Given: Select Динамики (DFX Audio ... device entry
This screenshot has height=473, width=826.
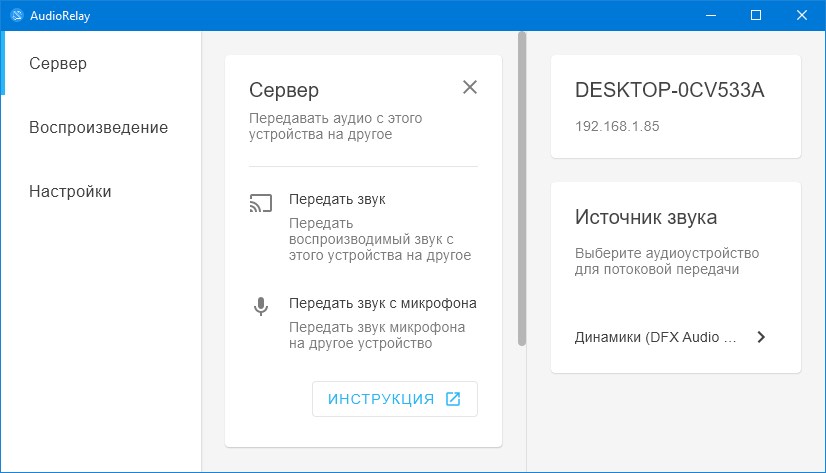Looking at the screenshot, I should [x=670, y=337].
